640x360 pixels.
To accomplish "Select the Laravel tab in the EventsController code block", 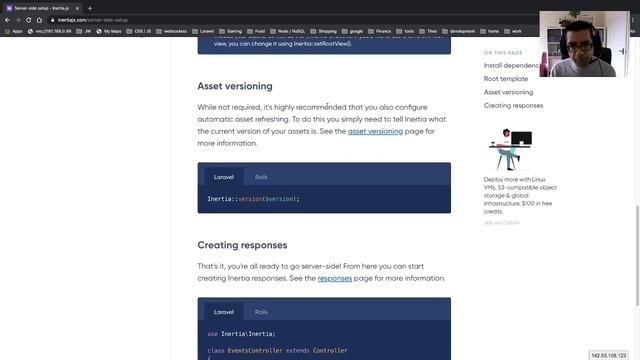I will point(224,312).
